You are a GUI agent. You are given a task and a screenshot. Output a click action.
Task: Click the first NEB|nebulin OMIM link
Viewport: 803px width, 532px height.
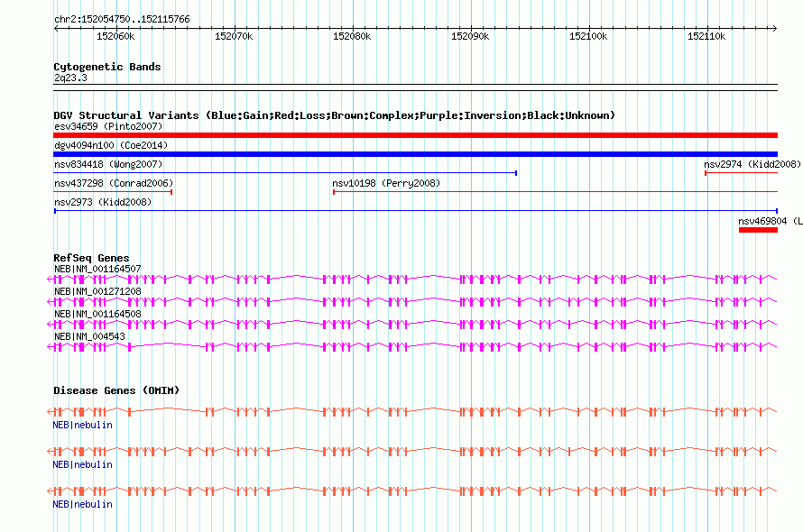click(82, 425)
